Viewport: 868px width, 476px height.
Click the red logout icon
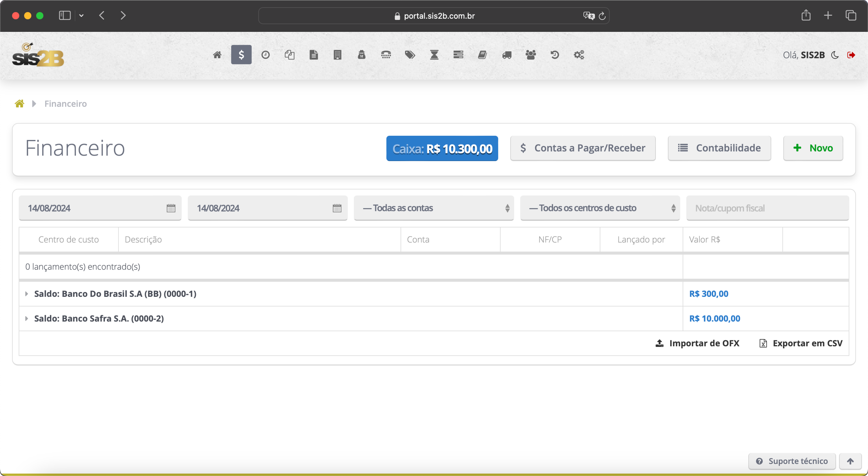851,55
